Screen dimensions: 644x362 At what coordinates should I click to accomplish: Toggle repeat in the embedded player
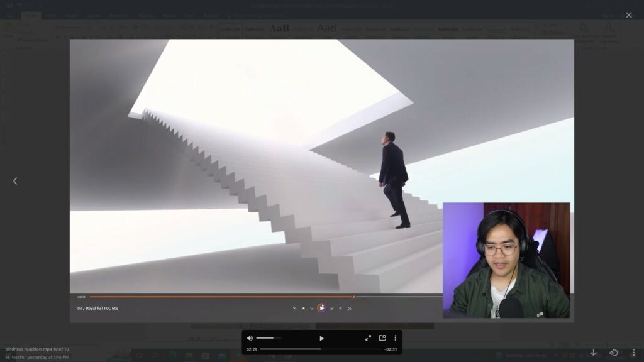point(349,308)
